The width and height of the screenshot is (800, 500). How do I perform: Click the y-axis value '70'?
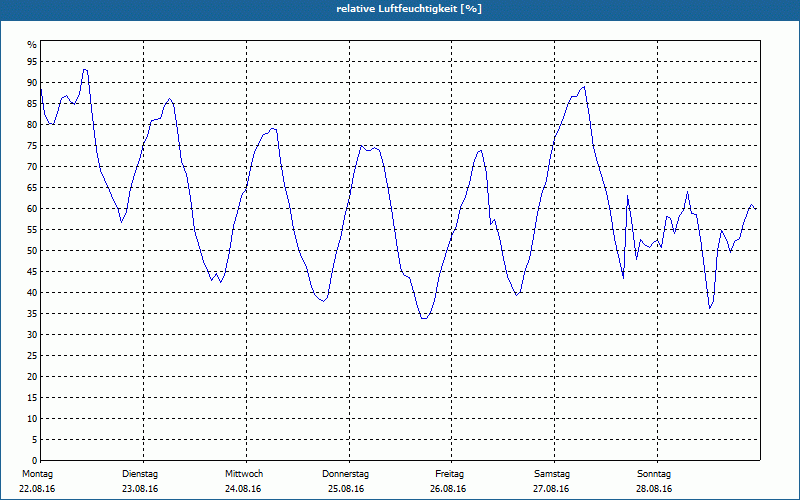click(x=32, y=167)
